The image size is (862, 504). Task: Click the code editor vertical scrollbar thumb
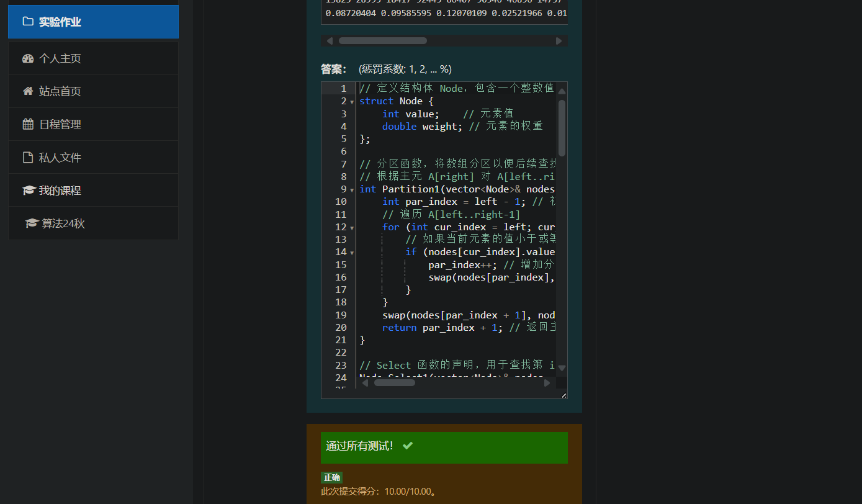[562, 128]
